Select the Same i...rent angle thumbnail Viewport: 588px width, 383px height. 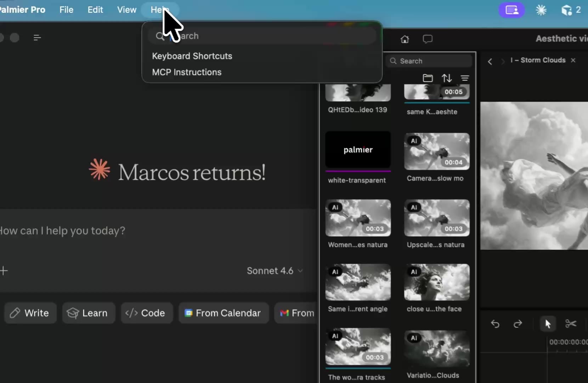pos(358,282)
